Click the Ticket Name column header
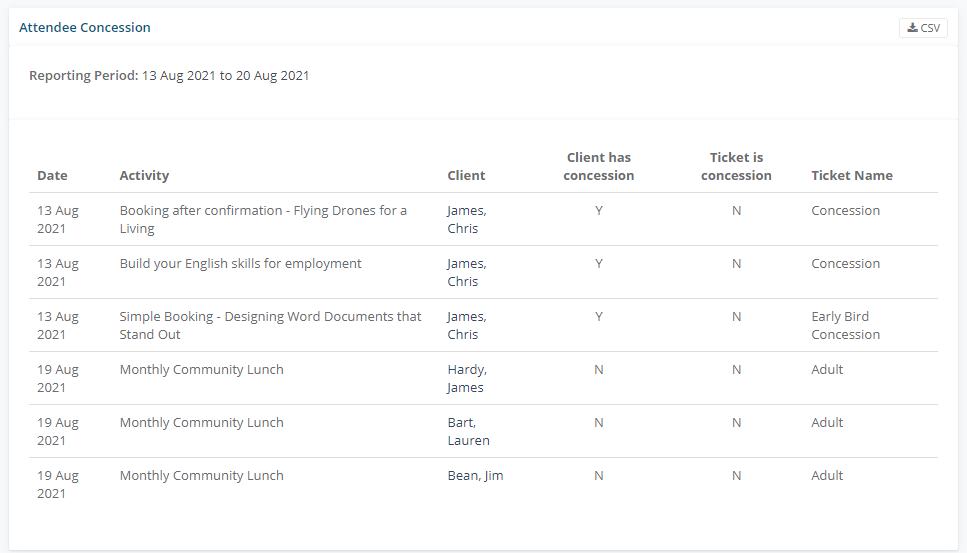This screenshot has height=553, width=967. (x=851, y=175)
